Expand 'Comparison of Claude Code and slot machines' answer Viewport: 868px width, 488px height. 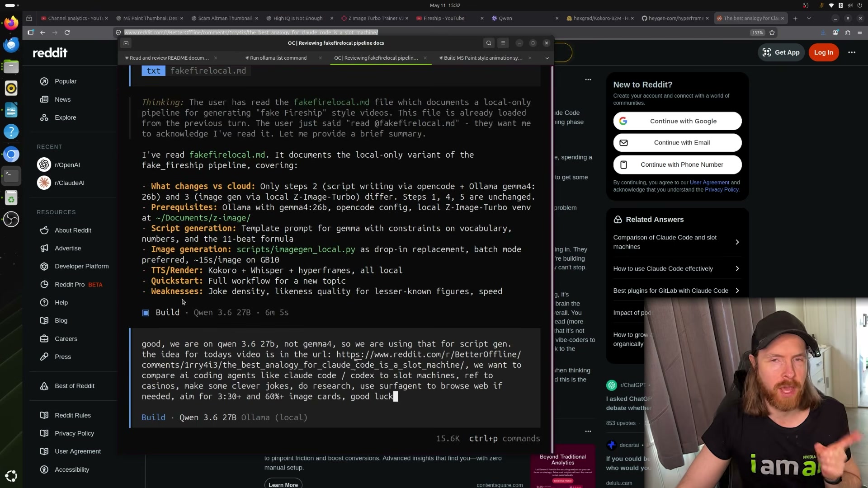coord(677,242)
